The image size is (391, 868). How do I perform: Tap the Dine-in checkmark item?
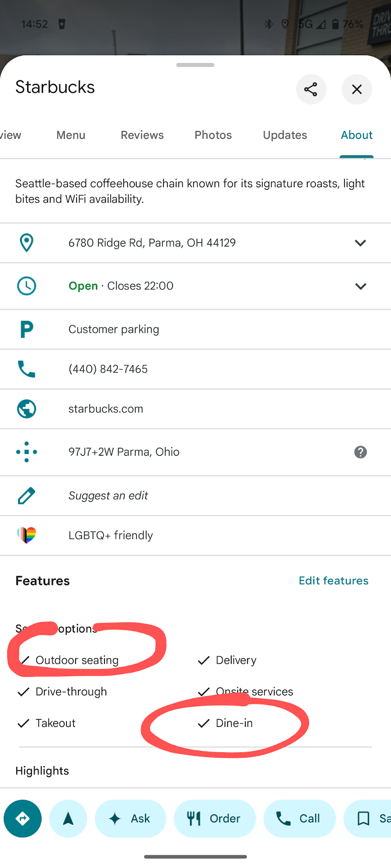[226, 723]
